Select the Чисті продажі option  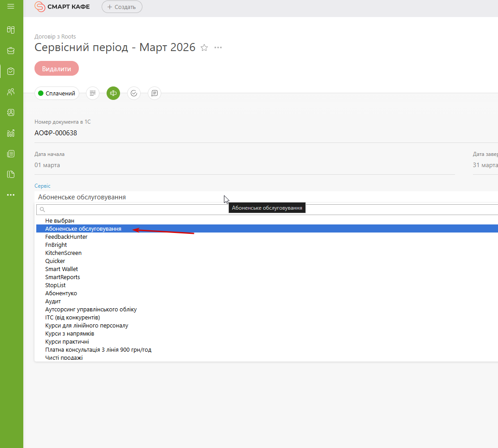click(267, 358)
